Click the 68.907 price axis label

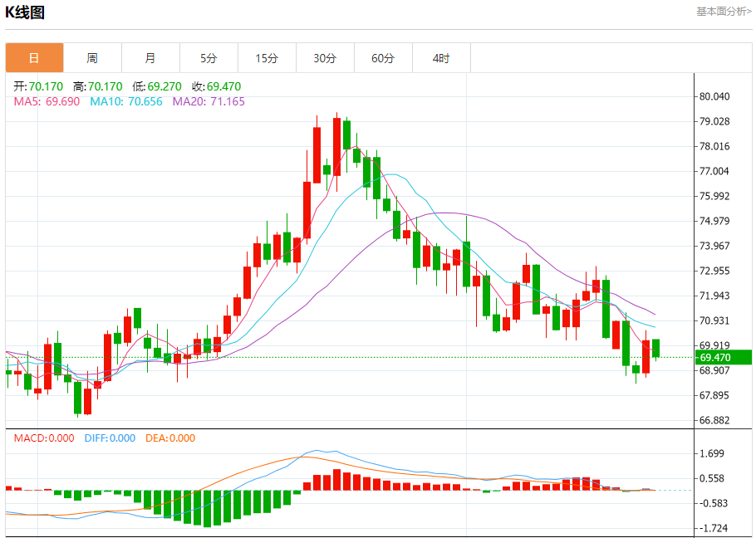point(714,370)
